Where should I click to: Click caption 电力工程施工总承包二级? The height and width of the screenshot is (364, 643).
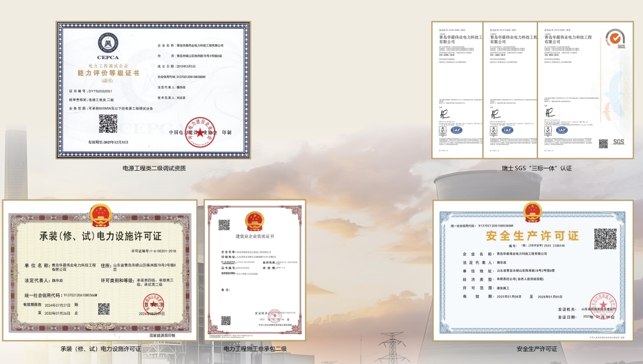tap(255, 349)
